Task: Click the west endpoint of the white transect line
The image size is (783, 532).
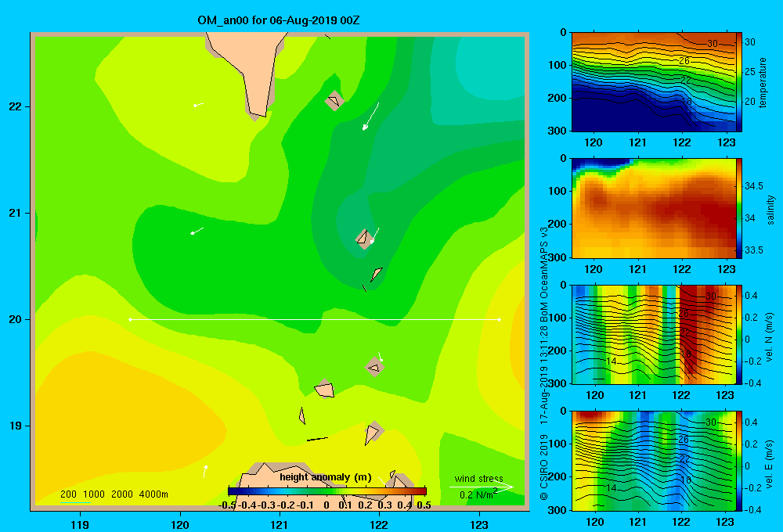Action: [130, 319]
